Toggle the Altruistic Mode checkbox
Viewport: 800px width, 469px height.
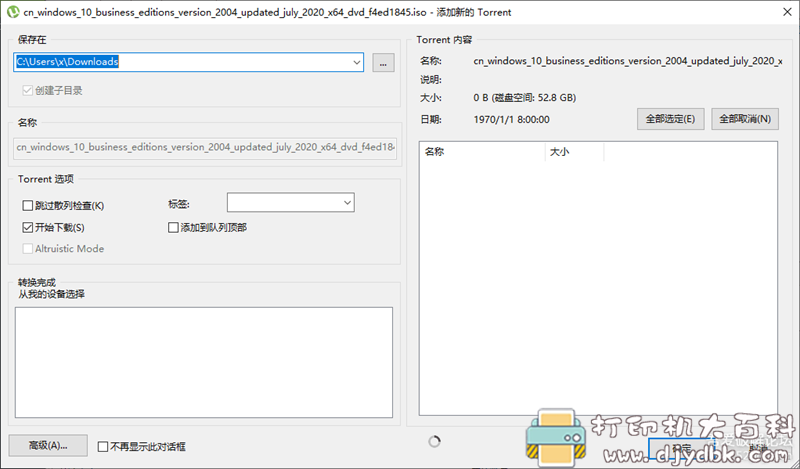[28, 249]
